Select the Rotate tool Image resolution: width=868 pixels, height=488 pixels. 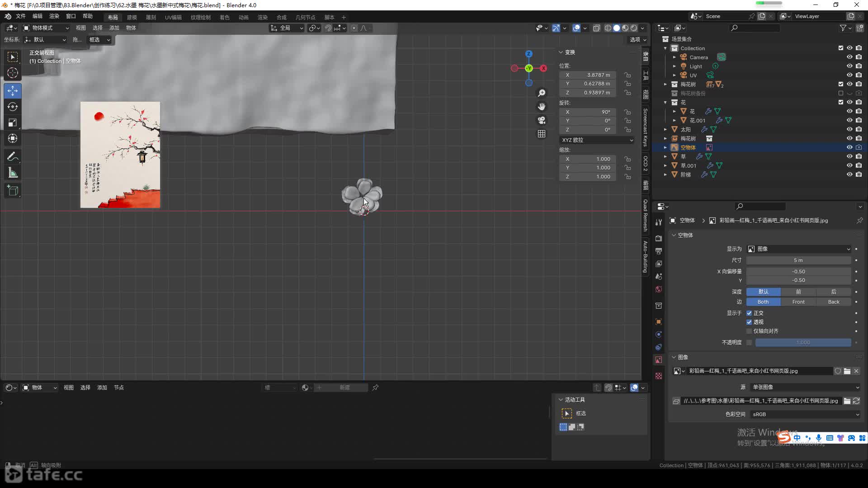click(13, 107)
